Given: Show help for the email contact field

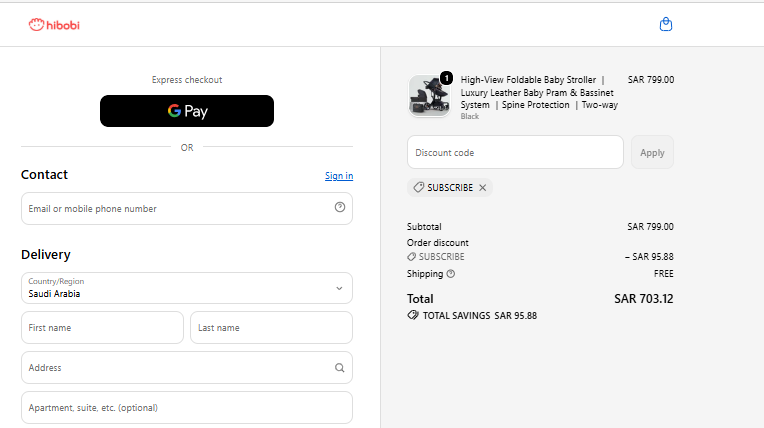Looking at the screenshot, I should [x=340, y=207].
